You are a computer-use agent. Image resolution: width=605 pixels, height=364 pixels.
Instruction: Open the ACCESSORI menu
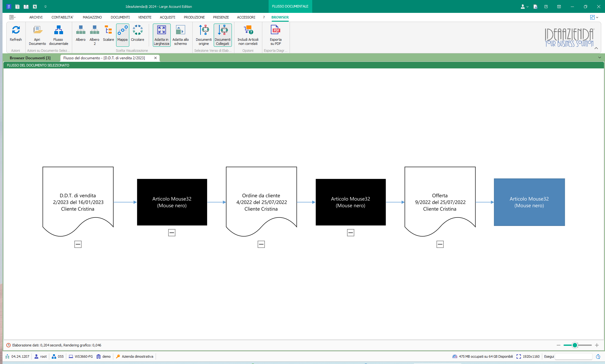pos(246,17)
